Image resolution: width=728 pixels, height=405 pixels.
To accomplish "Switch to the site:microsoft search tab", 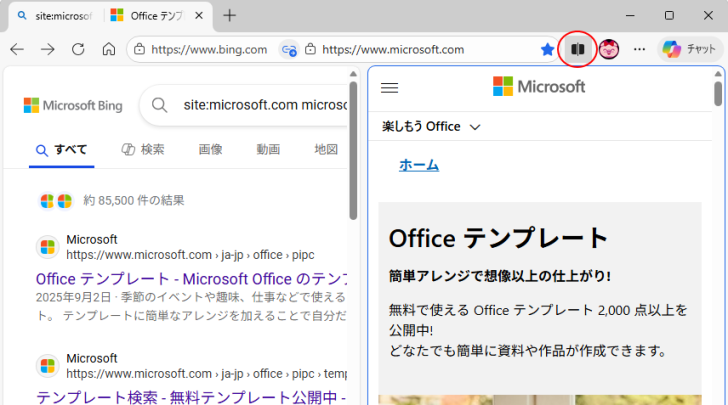I will click(55, 16).
